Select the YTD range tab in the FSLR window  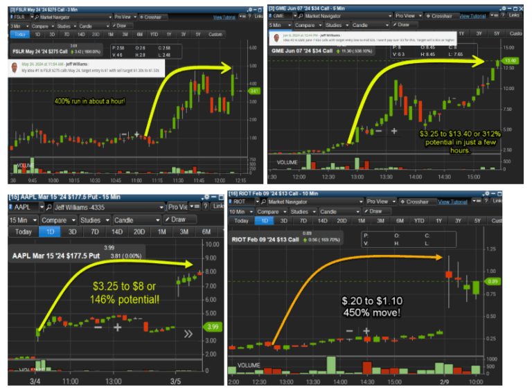(x=154, y=34)
